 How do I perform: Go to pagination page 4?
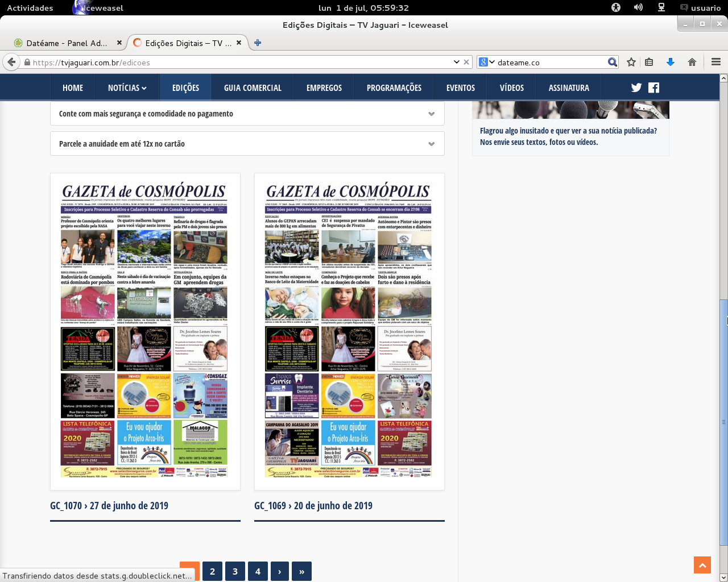258,571
